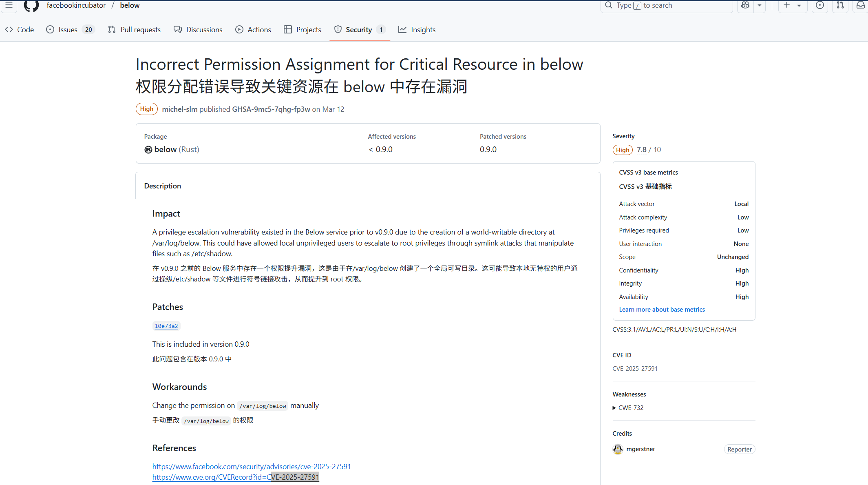
Task: Click the References heading
Action: click(x=174, y=448)
